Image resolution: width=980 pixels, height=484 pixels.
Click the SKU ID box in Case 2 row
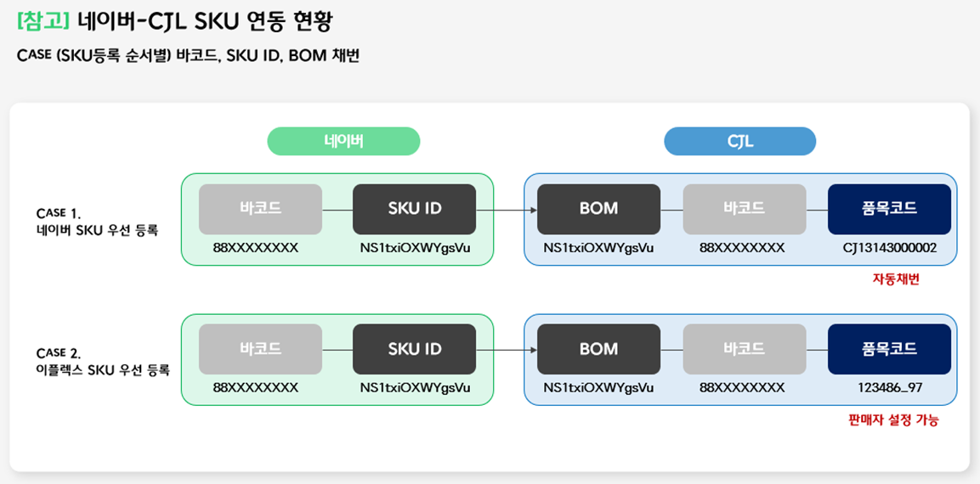click(x=415, y=349)
